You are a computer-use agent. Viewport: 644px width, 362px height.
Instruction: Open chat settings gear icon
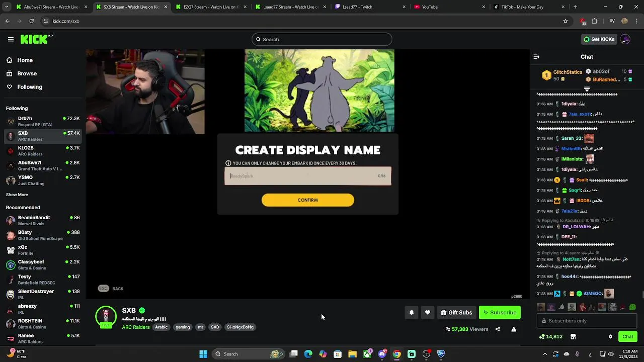click(610, 336)
